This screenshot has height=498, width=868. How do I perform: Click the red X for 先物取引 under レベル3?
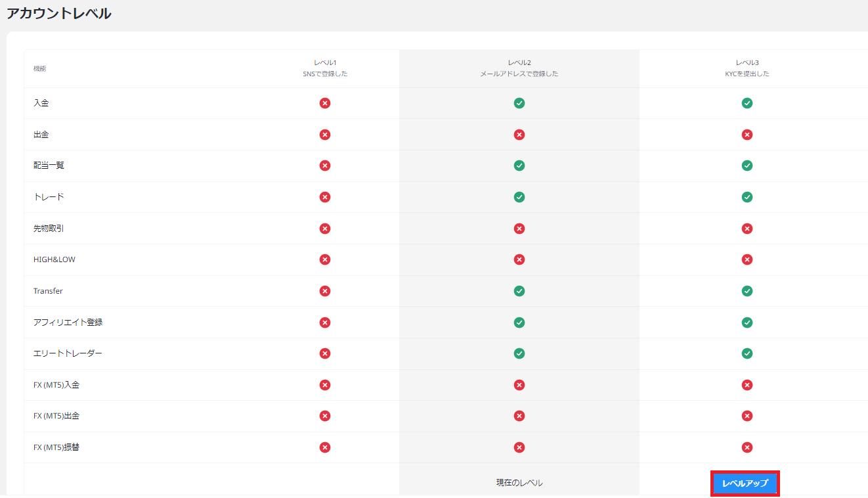click(747, 229)
